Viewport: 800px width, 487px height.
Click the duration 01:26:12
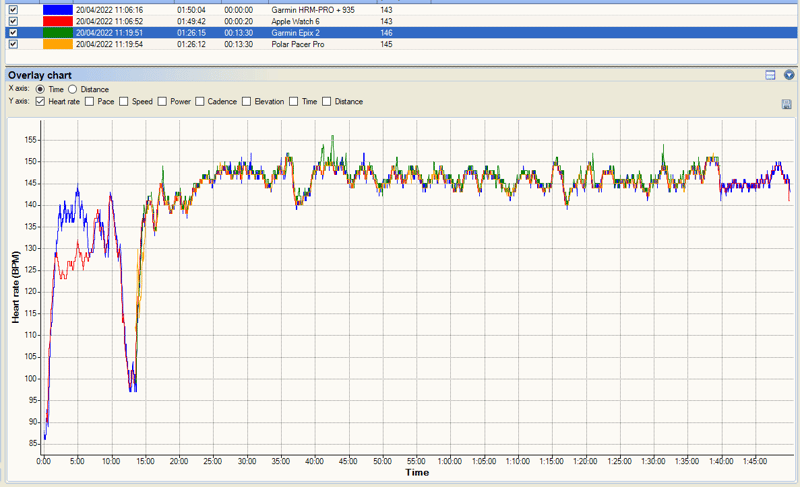tap(191, 44)
